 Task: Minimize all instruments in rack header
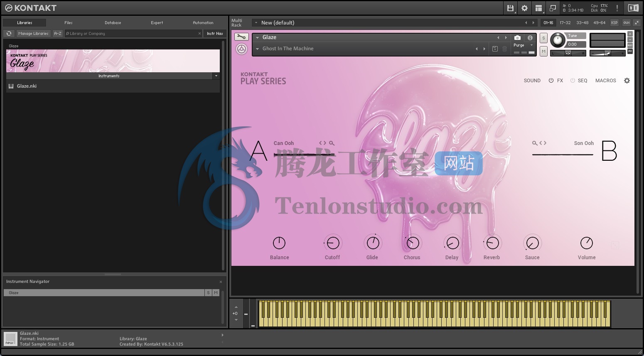coord(636,22)
